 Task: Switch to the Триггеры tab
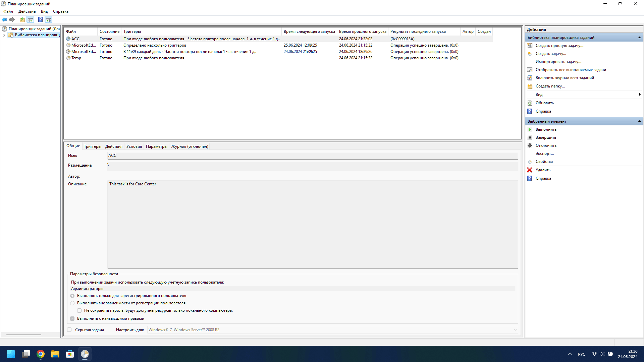click(x=92, y=146)
